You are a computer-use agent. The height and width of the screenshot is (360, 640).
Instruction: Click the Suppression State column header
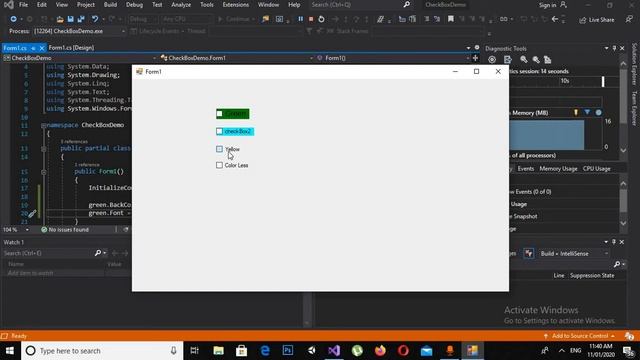click(x=592, y=276)
